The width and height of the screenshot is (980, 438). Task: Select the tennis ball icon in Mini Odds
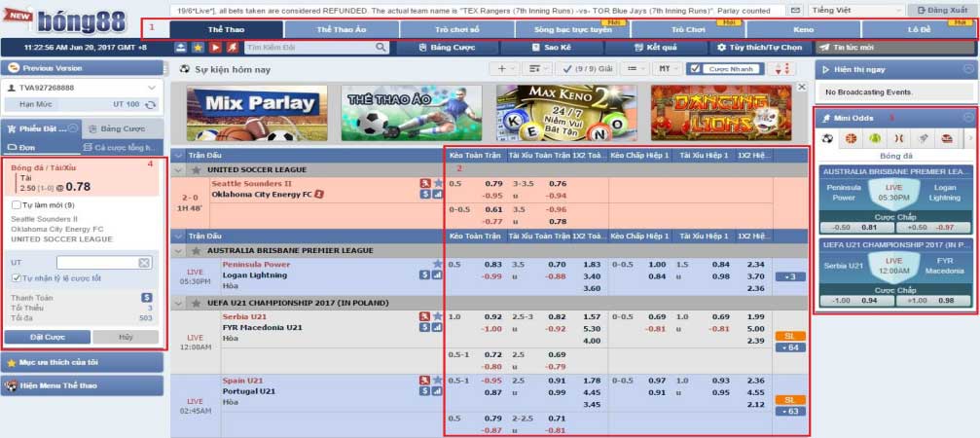point(874,138)
